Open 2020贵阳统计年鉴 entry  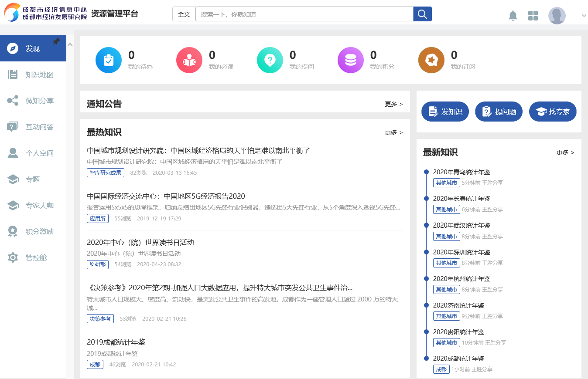tap(458, 332)
